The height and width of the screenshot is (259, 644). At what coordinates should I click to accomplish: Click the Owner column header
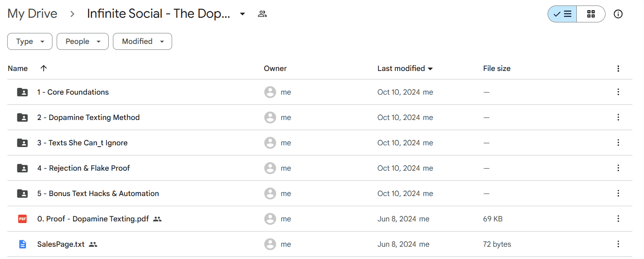click(x=275, y=68)
